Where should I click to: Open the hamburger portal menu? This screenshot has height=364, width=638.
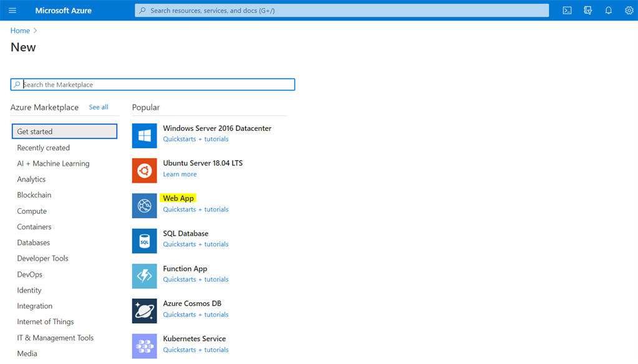pyautogui.click(x=12, y=10)
